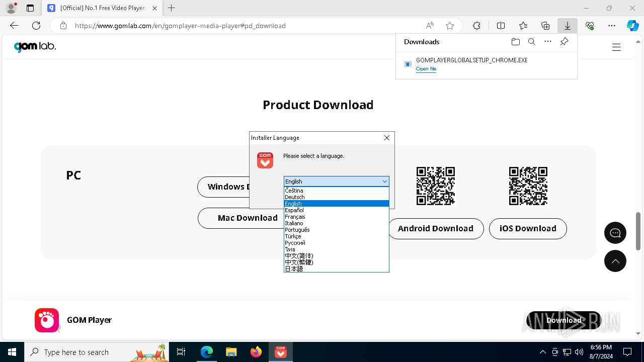Add this page to favorites star

click(x=450, y=26)
